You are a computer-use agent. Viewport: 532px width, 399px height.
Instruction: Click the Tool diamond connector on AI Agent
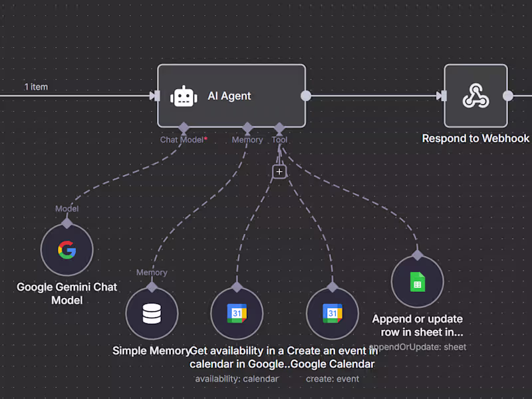coord(279,128)
